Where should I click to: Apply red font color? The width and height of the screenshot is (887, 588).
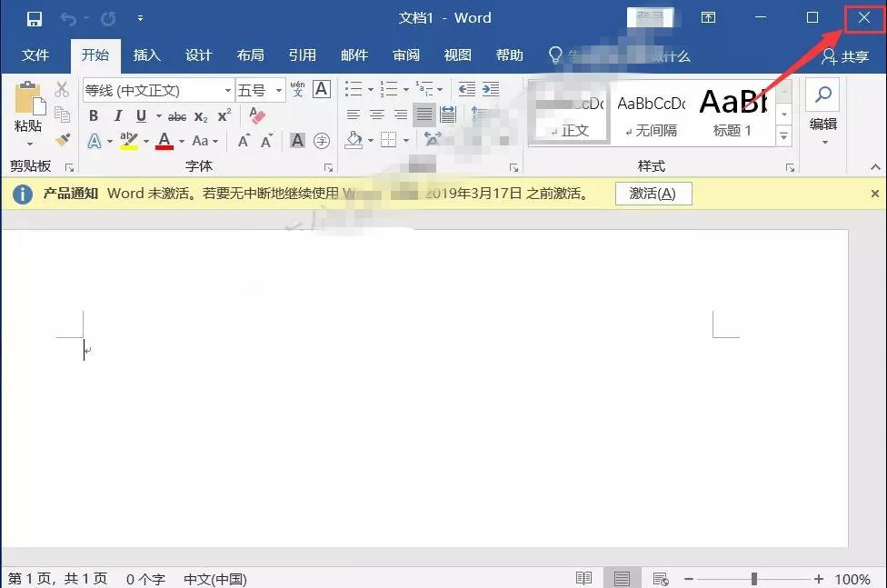(x=164, y=141)
